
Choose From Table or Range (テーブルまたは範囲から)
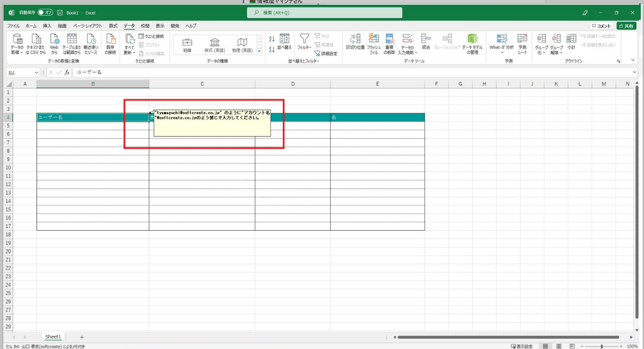[72, 44]
